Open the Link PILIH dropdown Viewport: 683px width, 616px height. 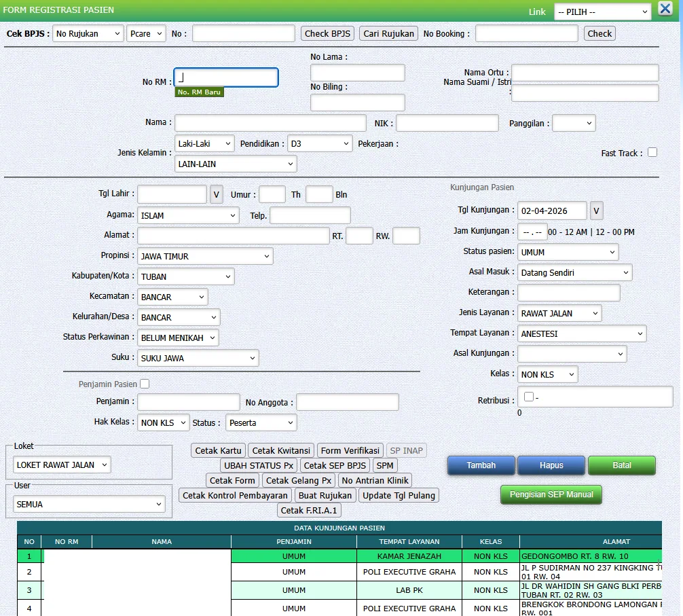(602, 12)
